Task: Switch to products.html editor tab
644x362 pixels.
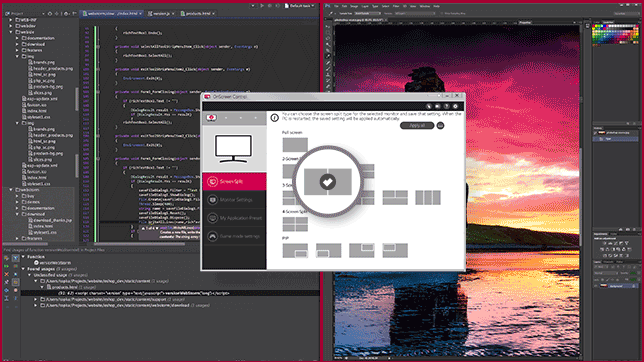Action: [x=198, y=14]
